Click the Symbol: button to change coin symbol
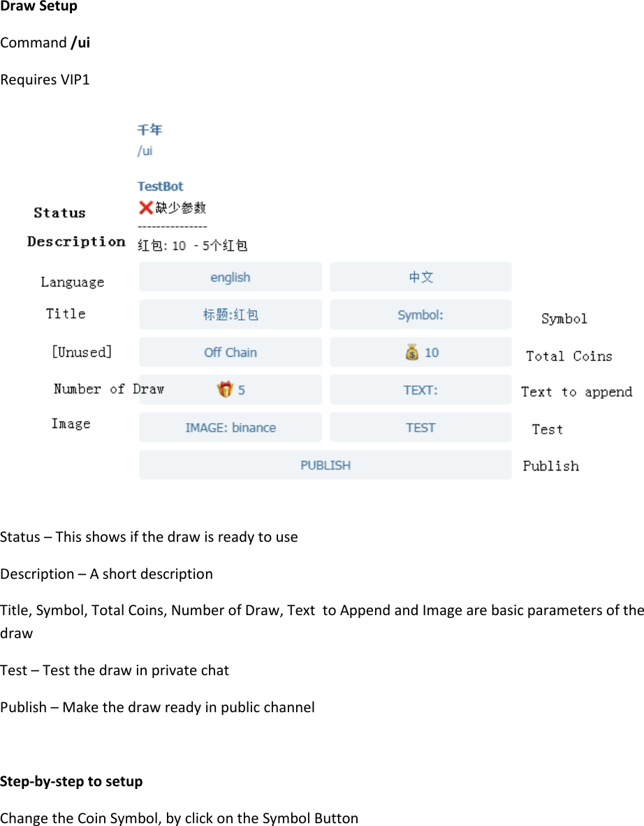Screen dimensions: 644x826 point(420,314)
